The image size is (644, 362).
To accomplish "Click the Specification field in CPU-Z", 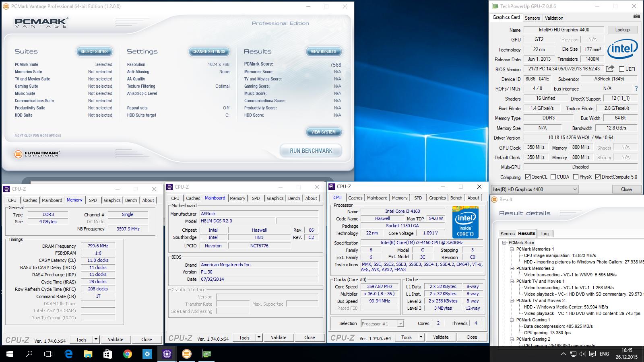I will [421, 243].
